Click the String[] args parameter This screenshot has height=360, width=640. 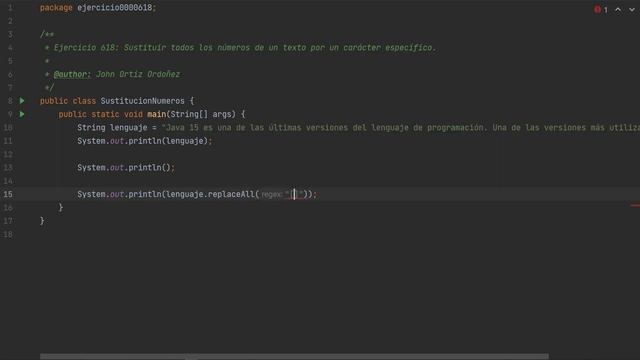tap(201, 114)
